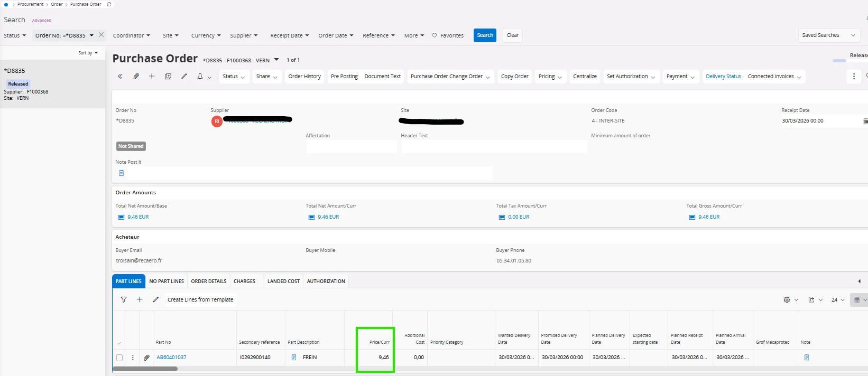Collapse side panel arrow beside tabs
Screen dimensions: 868x376
pos(859,281)
